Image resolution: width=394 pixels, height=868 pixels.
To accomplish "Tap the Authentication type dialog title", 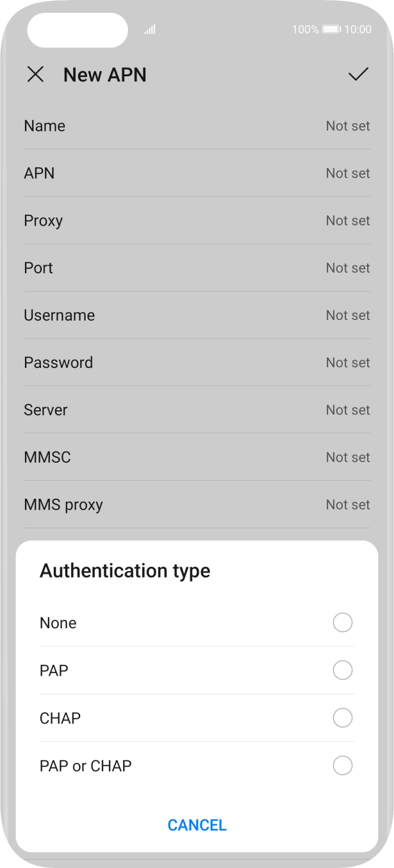I will point(125,571).
